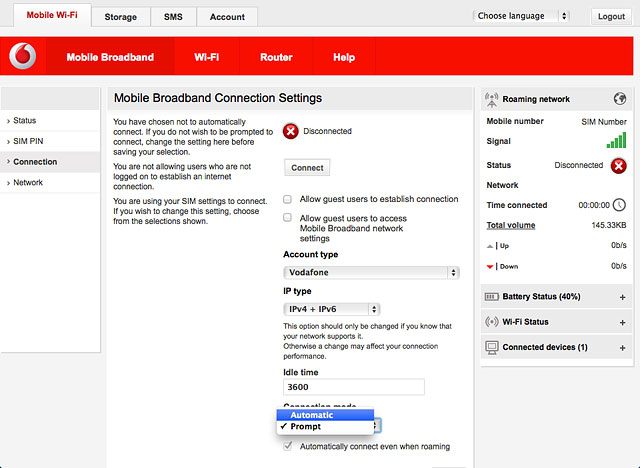
Task: Enable Allow guest users to establish connection
Action: pos(287,199)
